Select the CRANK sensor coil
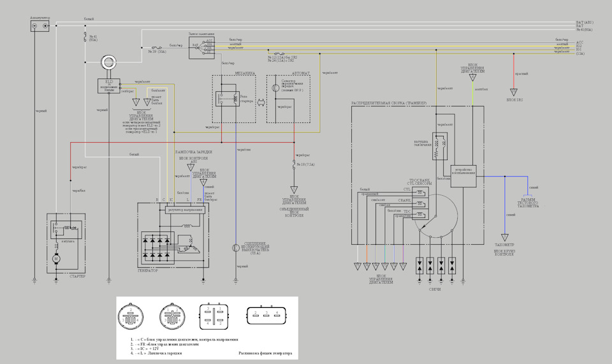Screen dimensions: 612x364 click(x=420, y=203)
